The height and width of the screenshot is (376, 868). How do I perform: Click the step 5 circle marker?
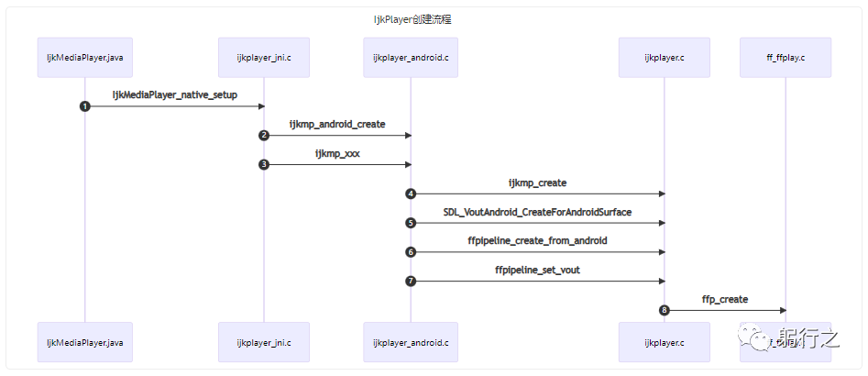(411, 223)
